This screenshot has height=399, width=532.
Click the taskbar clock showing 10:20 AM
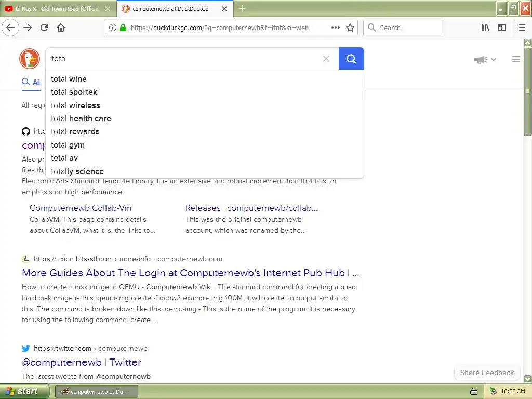[513, 391]
